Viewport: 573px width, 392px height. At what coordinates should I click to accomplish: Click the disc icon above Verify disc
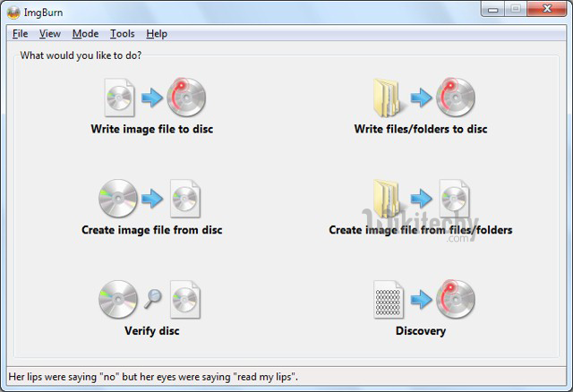(118, 299)
